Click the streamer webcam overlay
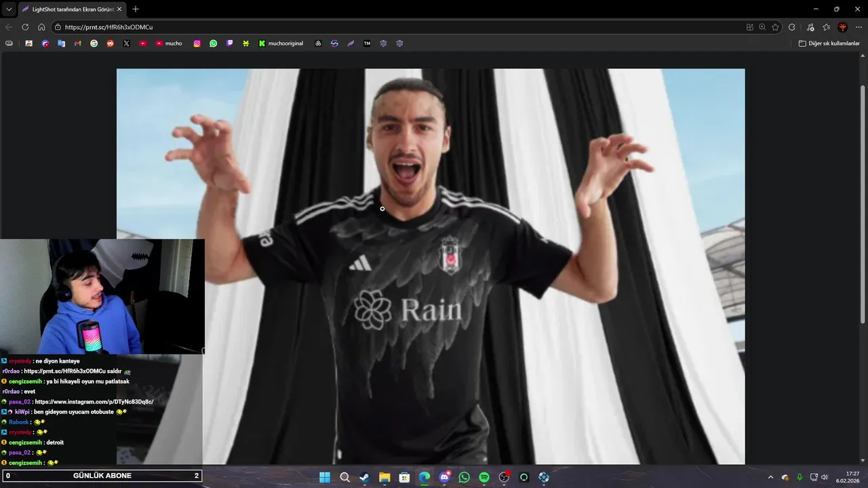This screenshot has width=868, height=488. (x=102, y=296)
